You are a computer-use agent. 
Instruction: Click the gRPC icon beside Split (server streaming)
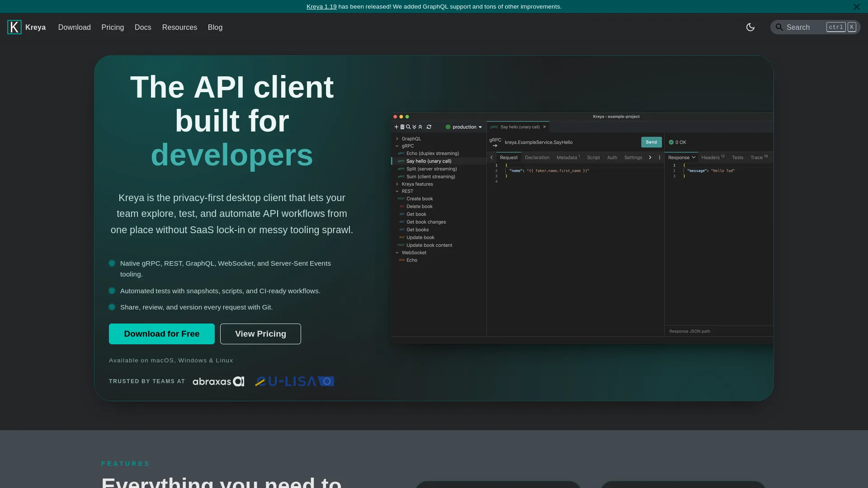click(x=401, y=169)
